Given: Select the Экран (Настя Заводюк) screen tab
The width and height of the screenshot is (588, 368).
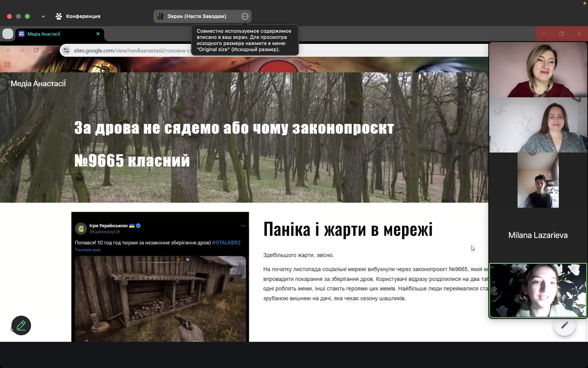Looking at the screenshot, I should (x=197, y=16).
